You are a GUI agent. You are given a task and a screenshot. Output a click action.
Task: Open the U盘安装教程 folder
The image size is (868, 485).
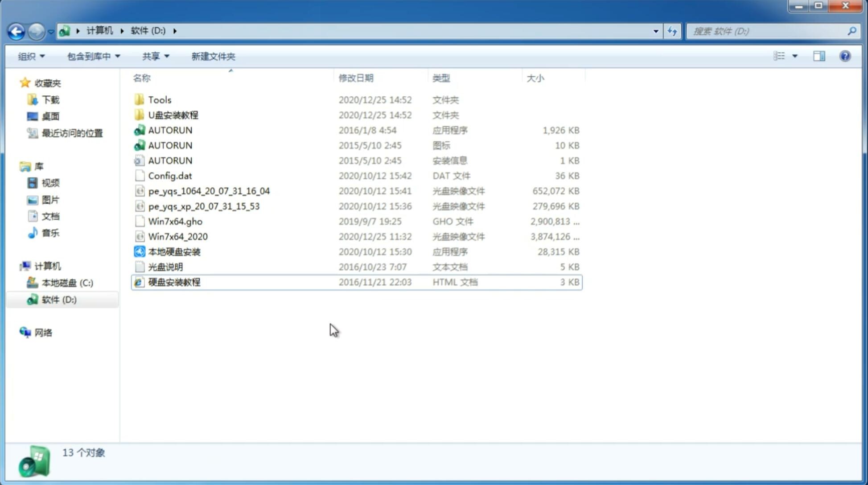(x=173, y=115)
